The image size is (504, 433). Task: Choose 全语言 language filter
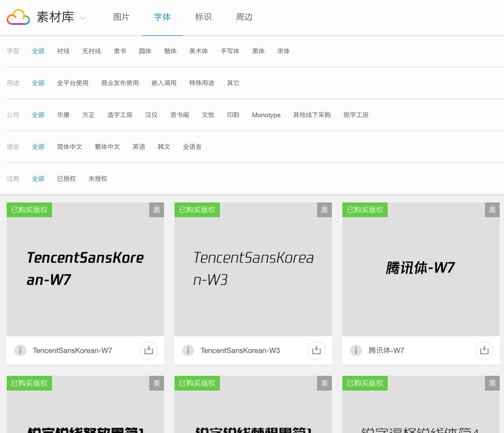(x=192, y=147)
